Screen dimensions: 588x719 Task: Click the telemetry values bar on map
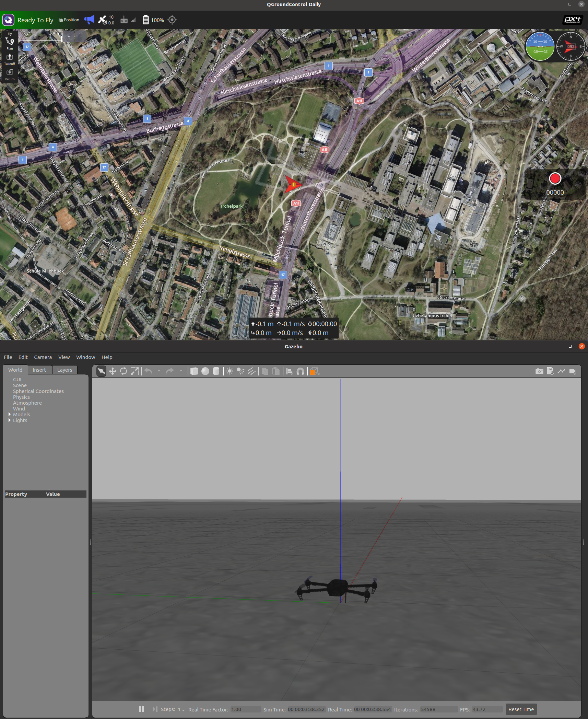pos(294,328)
